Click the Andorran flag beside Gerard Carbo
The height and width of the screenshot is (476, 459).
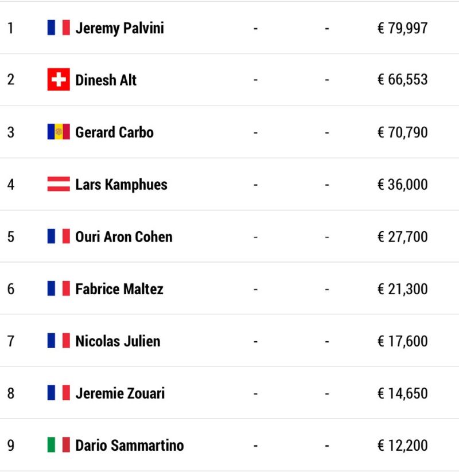coord(59,132)
